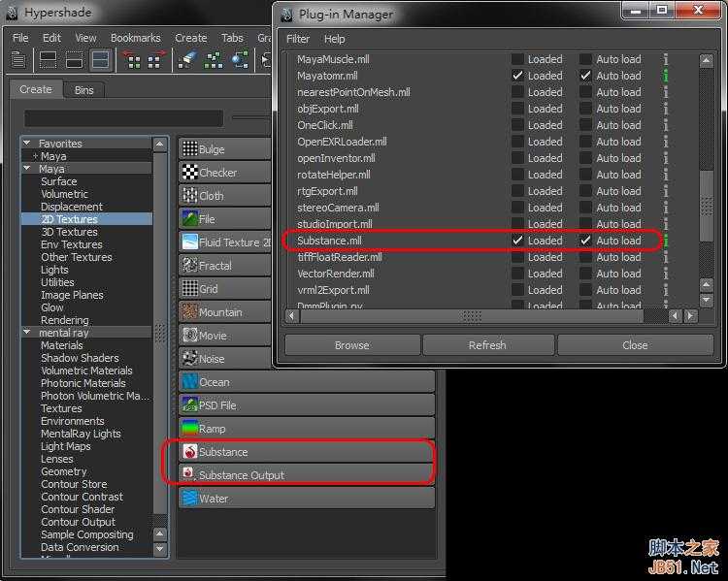The height and width of the screenshot is (581, 728).
Task: Click the show top and bottom tabs icon
Action: (101, 60)
